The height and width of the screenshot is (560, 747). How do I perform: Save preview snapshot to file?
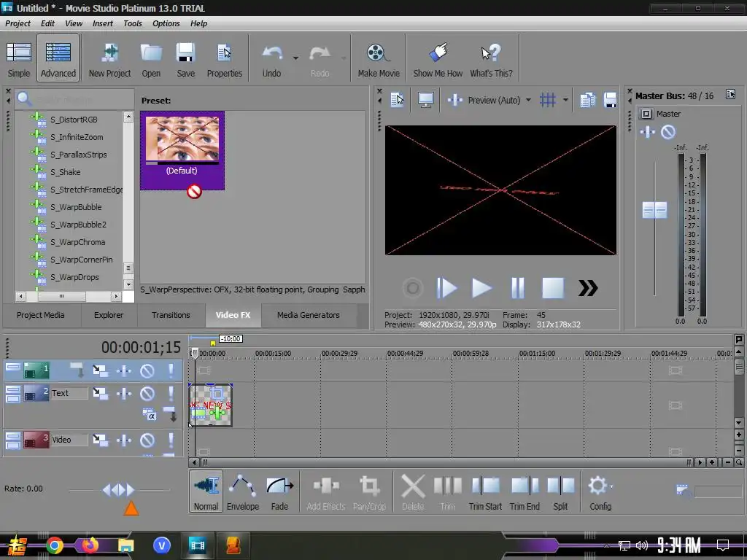click(610, 100)
